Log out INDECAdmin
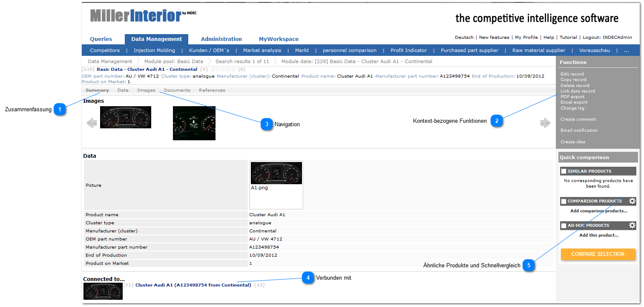The height and width of the screenshot is (307, 644). [607, 38]
